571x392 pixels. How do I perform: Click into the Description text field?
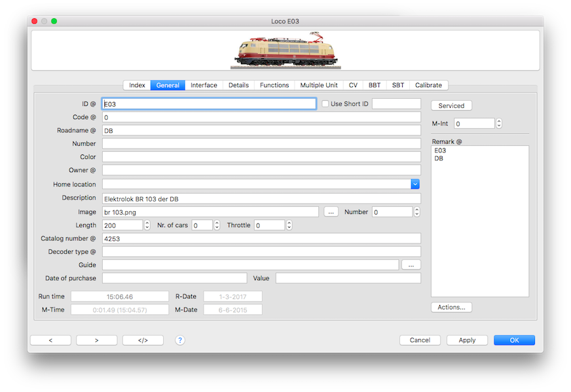[261, 198]
